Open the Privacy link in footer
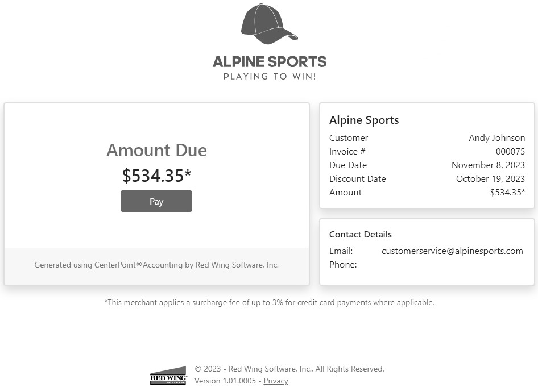Image resolution: width=538 pixels, height=392 pixels. [x=276, y=381]
